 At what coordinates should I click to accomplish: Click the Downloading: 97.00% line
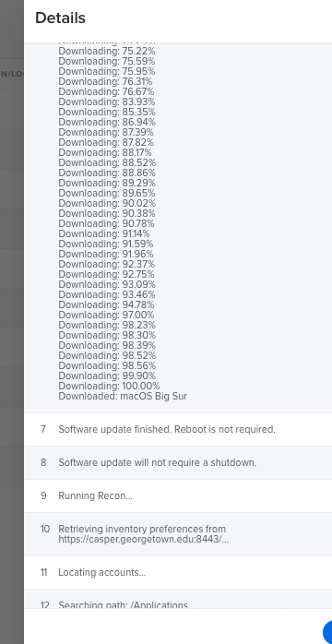pyautogui.click(x=106, y=315)
